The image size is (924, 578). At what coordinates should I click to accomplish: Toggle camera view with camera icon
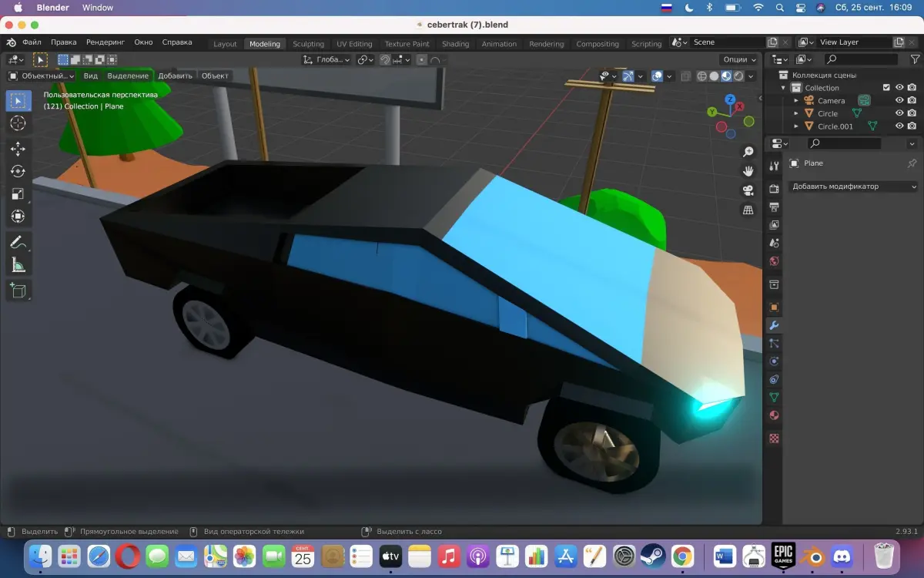point(748,190)
